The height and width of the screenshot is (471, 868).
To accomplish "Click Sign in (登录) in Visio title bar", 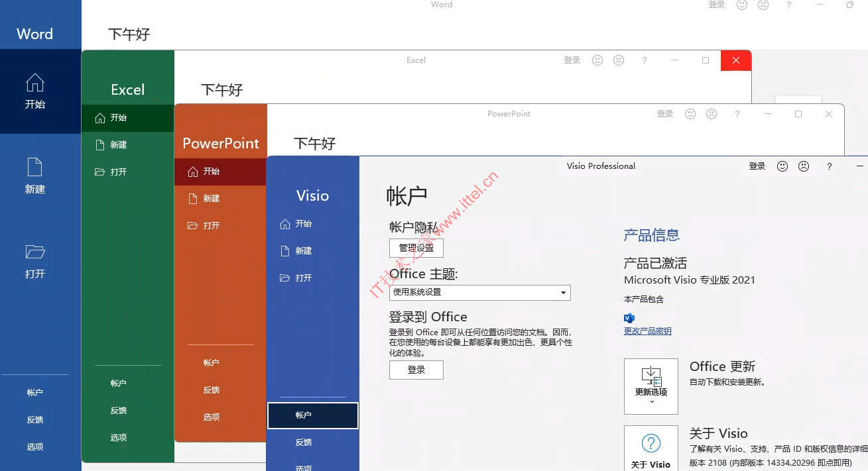I will pyautogui.click(x=757, y=166).
